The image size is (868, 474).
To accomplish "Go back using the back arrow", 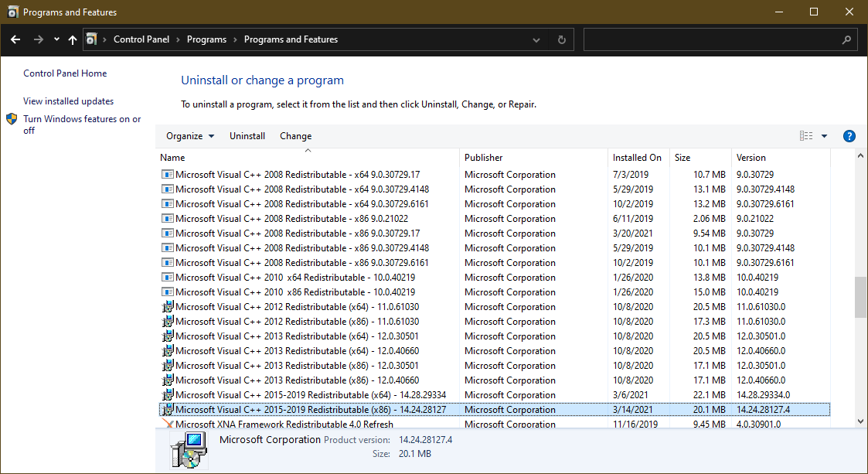I will 15,39.
